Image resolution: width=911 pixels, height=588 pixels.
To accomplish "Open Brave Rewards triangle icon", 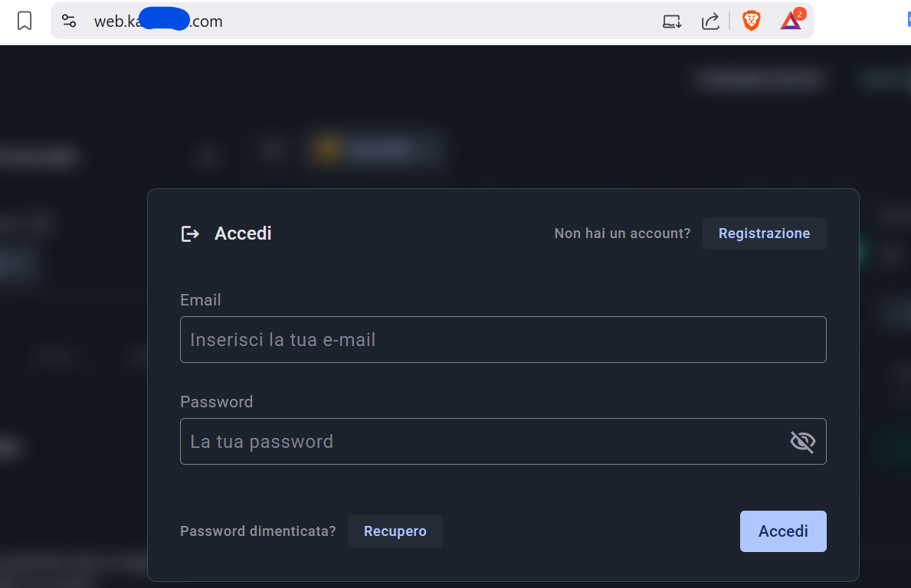I will coord(791,21).
